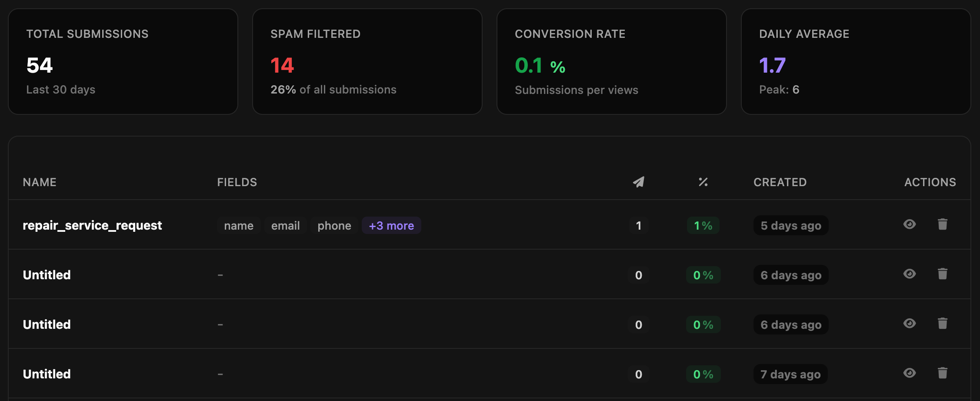Toggle the view eye on repair_service_request row
Viewport: 980px width, 401px height.
pyautogui.click(x=910, y=224)
